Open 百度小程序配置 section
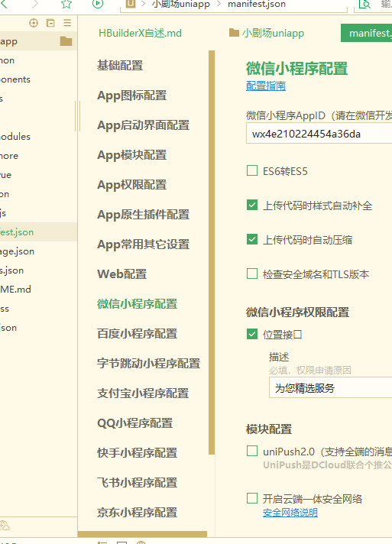 coord(138,334)
